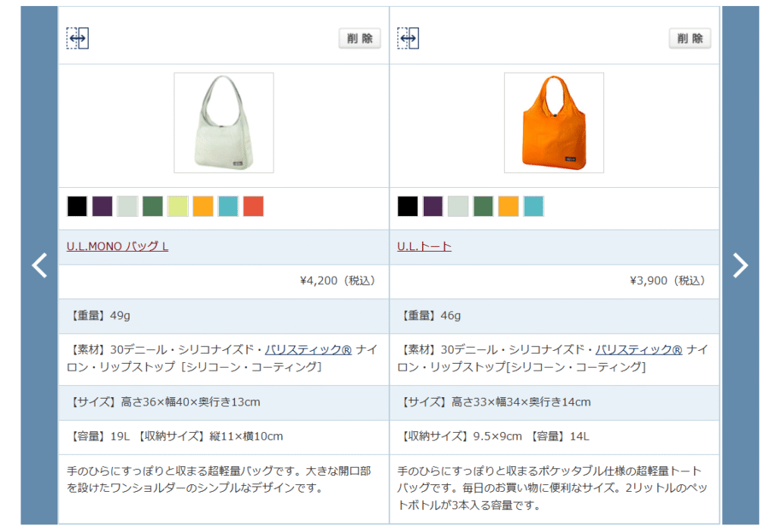Show next products with right arrow

point(740,265)
